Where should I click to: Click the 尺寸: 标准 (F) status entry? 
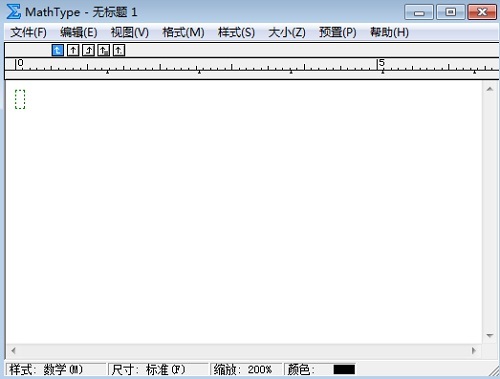pyautogui.click(x=158, y=370)
